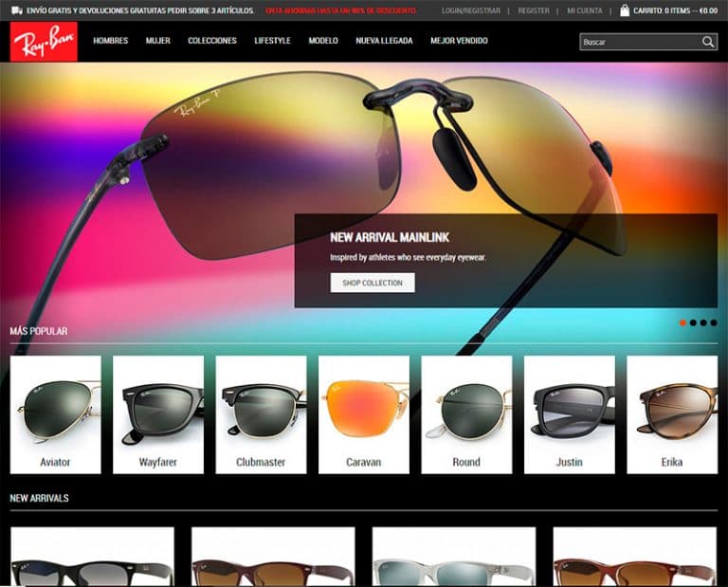Open the Modelo menu
728x587 pixels.
(x=323, y=41)
